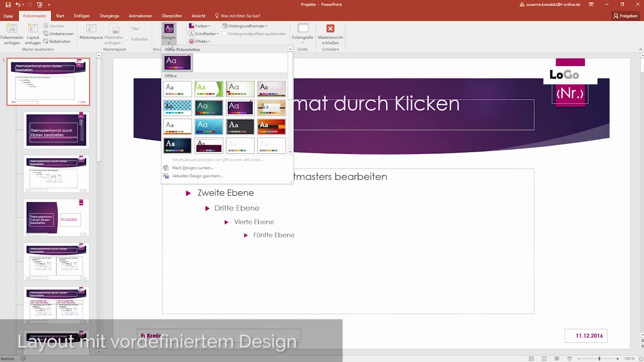
Task: Save the presentation with the disk icon
Action: [8, 5]
